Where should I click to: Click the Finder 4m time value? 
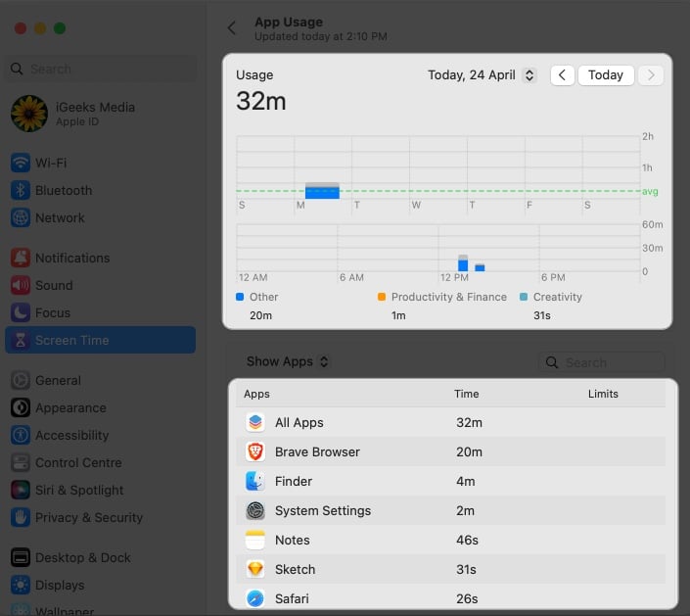(466, 481)
